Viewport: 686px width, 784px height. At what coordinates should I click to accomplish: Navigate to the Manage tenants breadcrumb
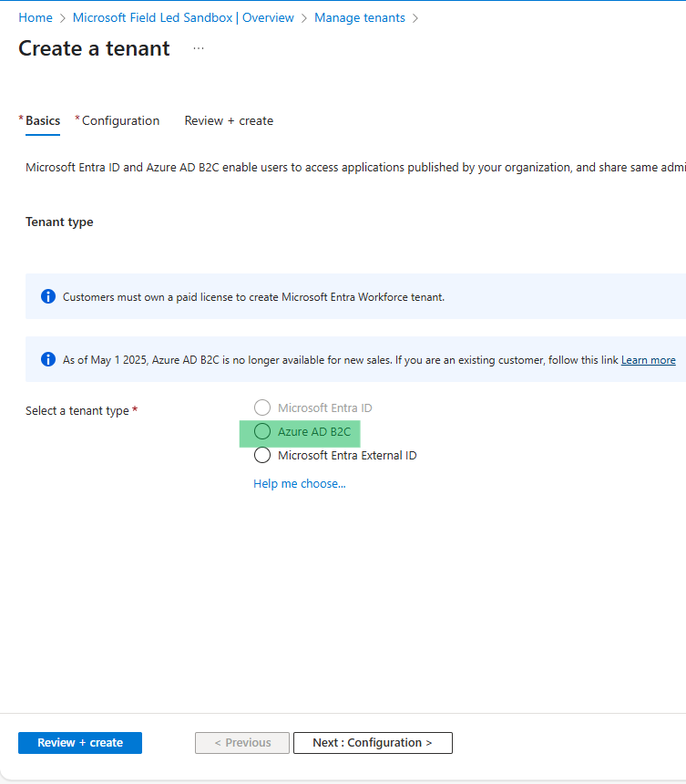(x=359, y=17)
